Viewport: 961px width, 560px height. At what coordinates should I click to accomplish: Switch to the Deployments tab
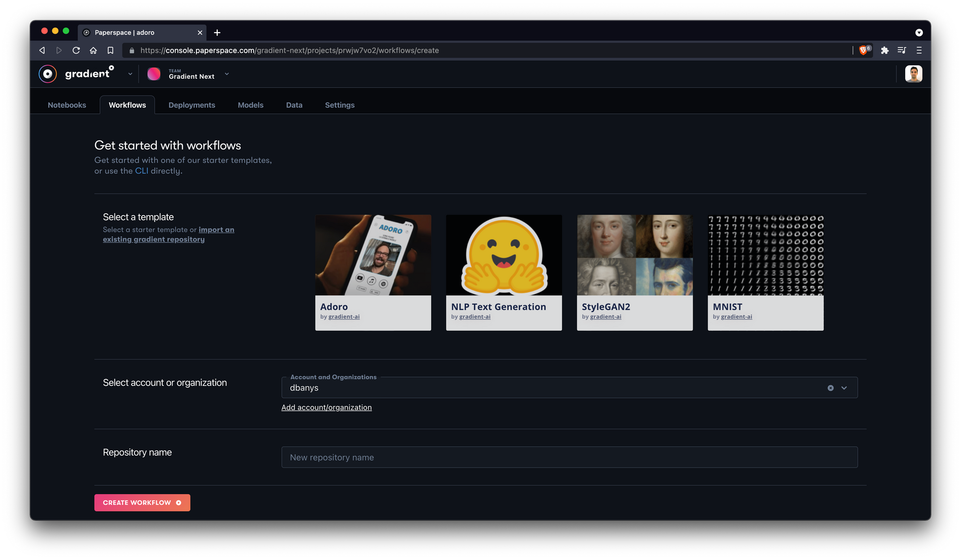pos(192,105)
